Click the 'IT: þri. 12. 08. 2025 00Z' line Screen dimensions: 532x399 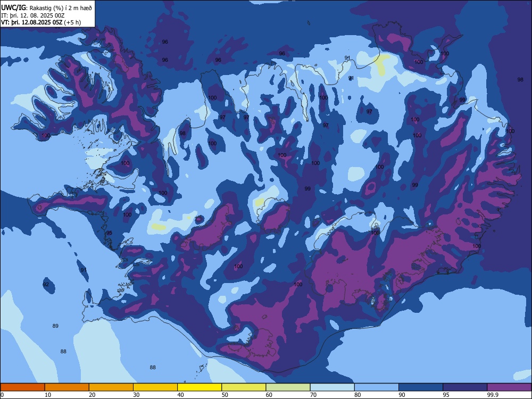pos(33,15)
